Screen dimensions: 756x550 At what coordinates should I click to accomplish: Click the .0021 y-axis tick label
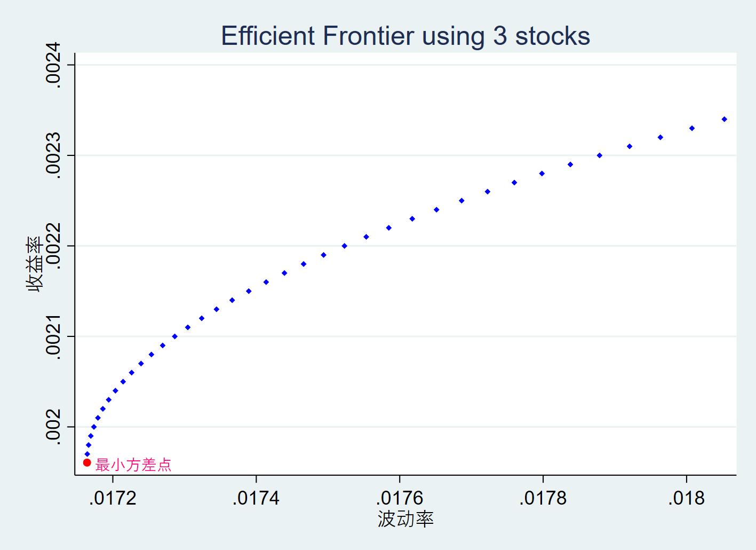tap(53, 335)
